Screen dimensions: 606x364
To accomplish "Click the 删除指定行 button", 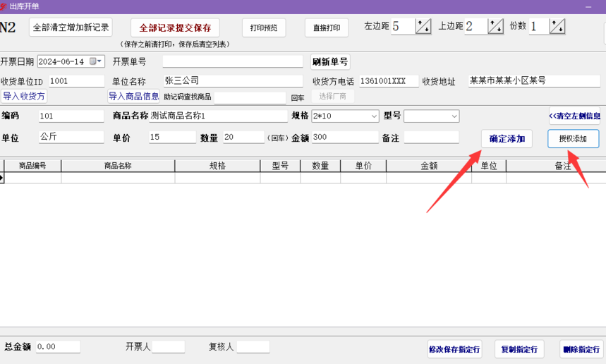I will click(581, 349).
